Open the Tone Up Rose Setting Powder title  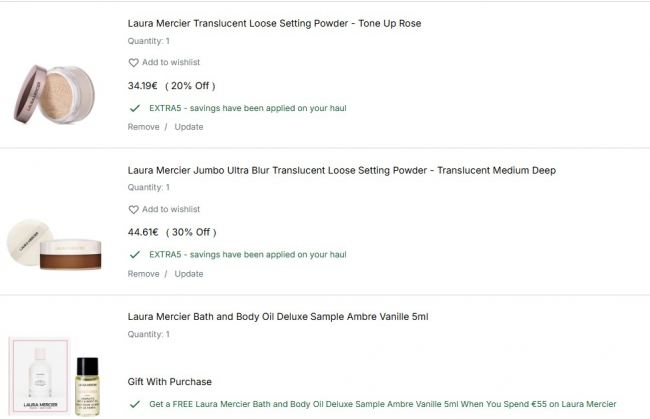[x=274, y=23]
